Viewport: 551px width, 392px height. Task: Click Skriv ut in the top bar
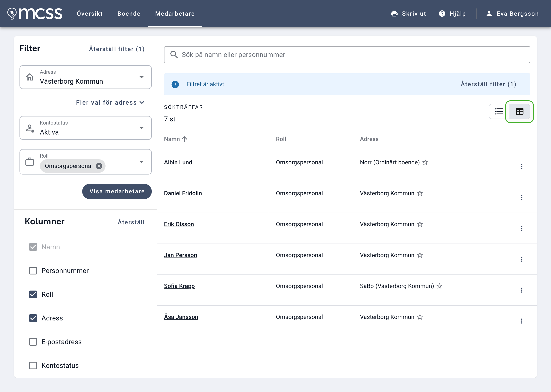(408, 14)
